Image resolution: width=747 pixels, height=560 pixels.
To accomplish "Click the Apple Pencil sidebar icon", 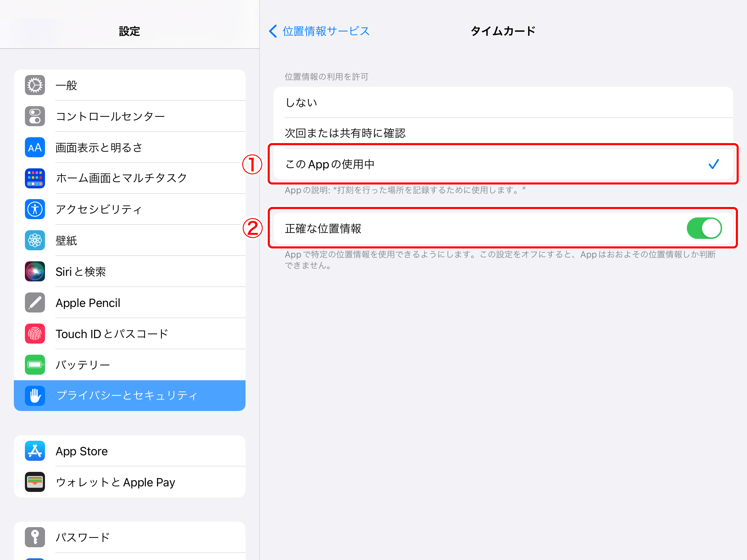I will pos(34,302).
